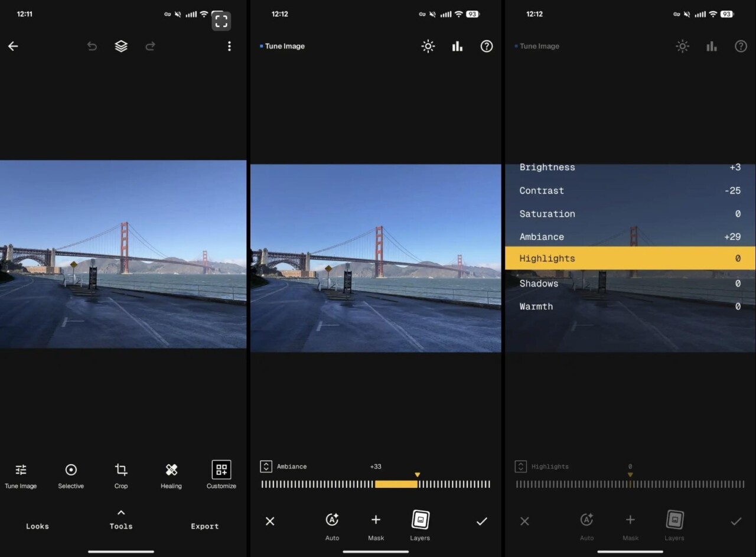This screenshot has width=756, height=557.
Task: Click the Ambiance slider track
Action: click(376, 484)
